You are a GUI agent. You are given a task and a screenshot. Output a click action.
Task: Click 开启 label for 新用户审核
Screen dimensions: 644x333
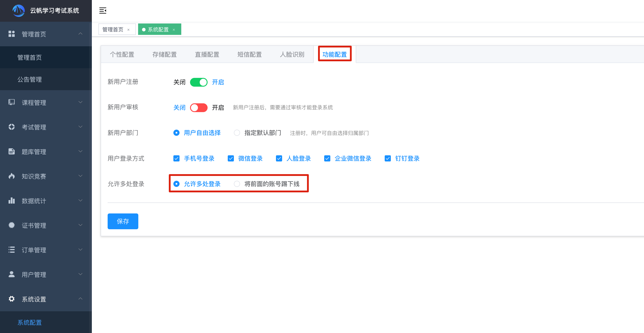[x=218, y=107]
